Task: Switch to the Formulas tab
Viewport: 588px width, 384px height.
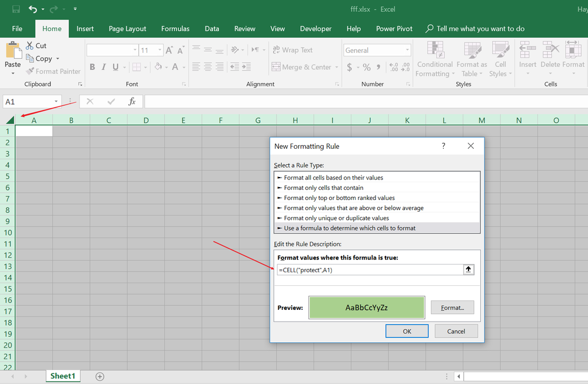Action: point(175,28)
